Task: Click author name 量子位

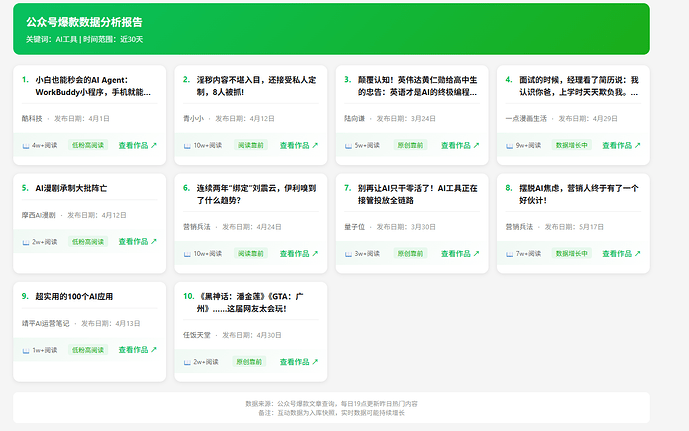Action: point(355,227)
